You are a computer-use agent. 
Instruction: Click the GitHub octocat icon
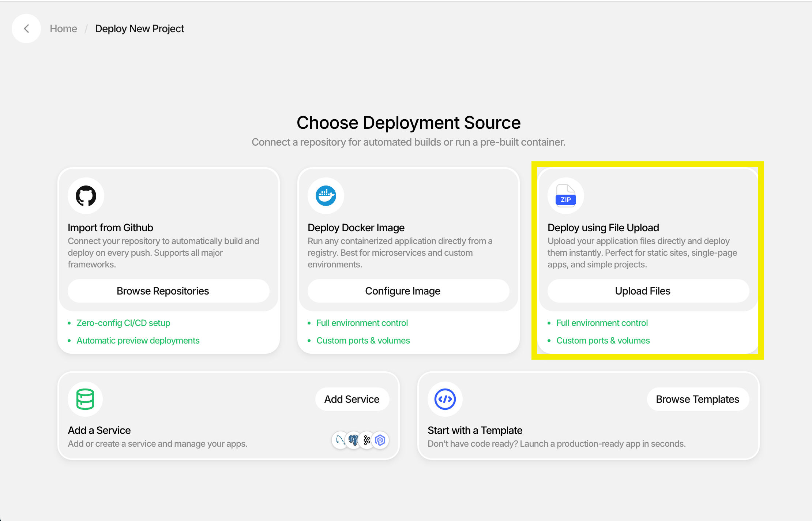(x=86, y=196)
